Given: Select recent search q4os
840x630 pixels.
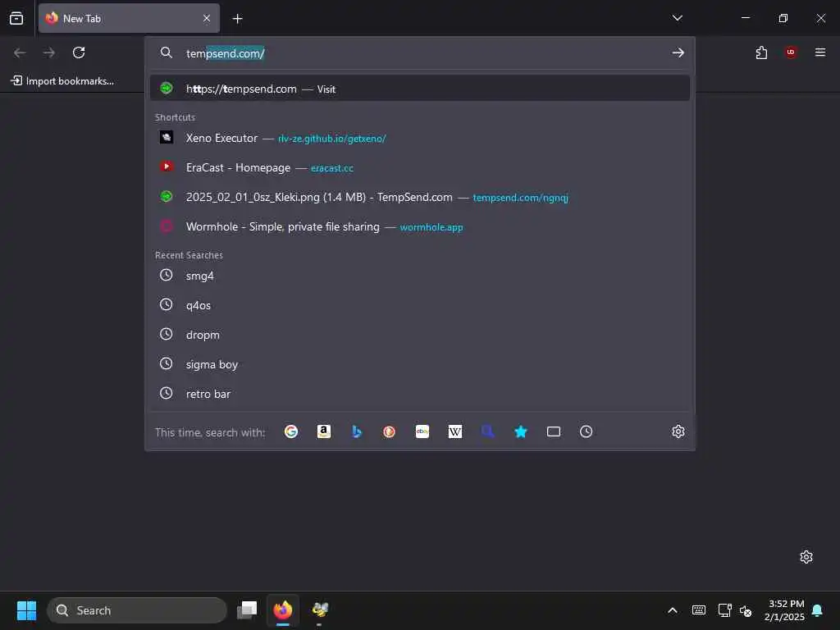Looking at the screenshot, I should pos(419,305).
